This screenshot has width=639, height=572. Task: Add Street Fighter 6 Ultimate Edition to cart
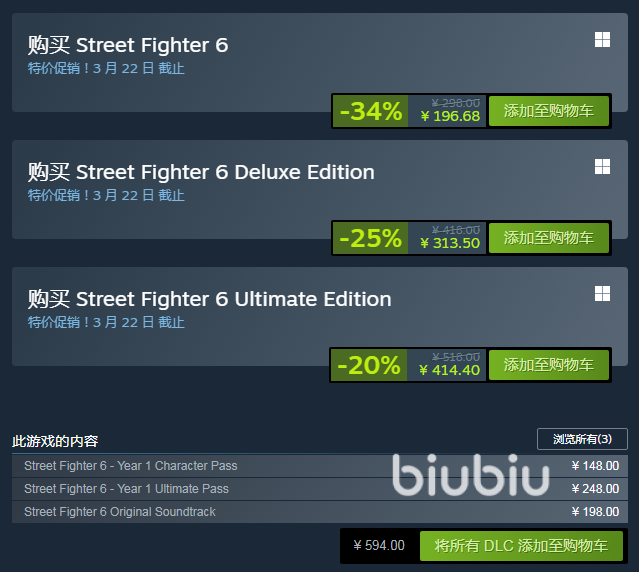[548, 365]
